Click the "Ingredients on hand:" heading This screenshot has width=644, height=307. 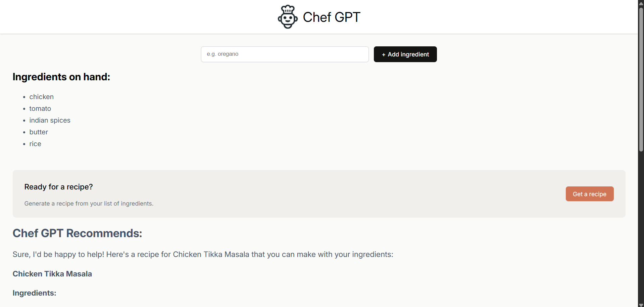pyautogui.click(x=61, y=77)
